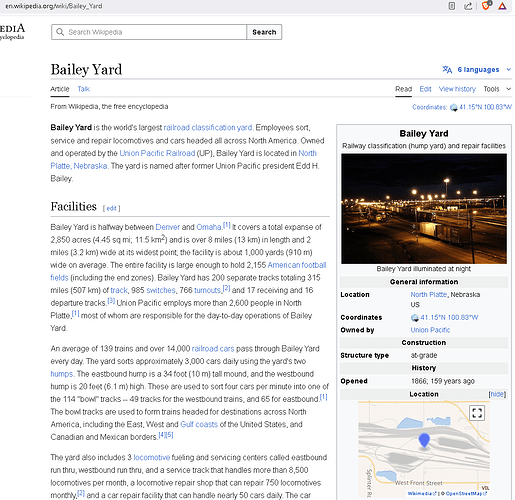The image size is (515, 500).
Task: Click the blue map pin marker
Action: click(x=424, y=440)
